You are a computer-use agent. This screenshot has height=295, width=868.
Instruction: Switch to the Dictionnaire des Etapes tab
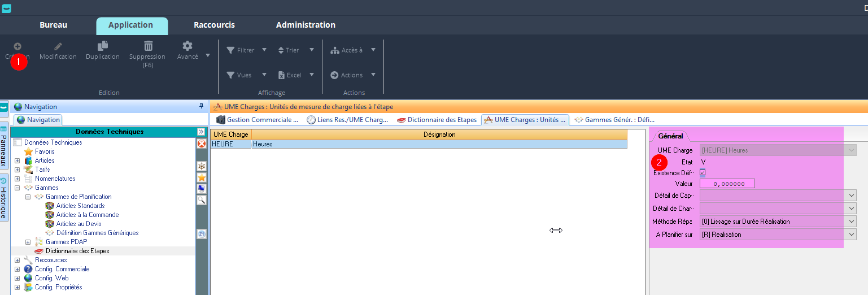tap(437, 120)
